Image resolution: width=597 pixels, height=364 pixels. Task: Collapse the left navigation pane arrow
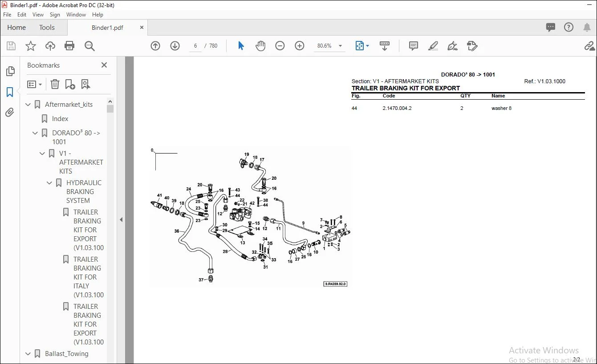pyautogui.click(x=121, y=219)
